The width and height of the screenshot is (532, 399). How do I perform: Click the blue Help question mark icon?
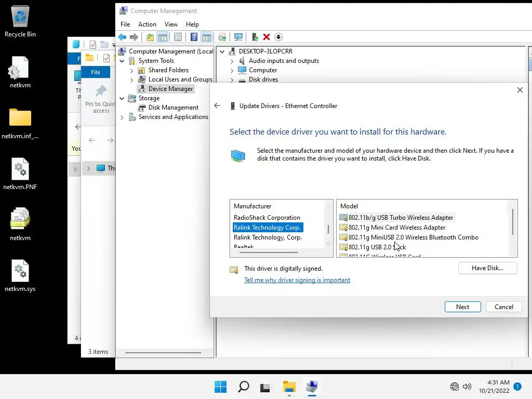(x=194, y=37)
